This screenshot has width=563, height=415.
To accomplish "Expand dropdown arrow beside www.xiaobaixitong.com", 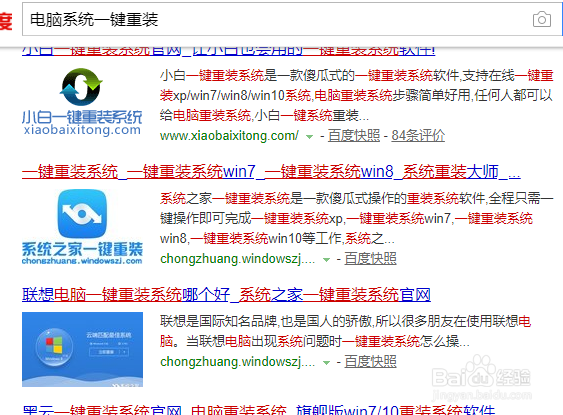I will coord(309,137).
